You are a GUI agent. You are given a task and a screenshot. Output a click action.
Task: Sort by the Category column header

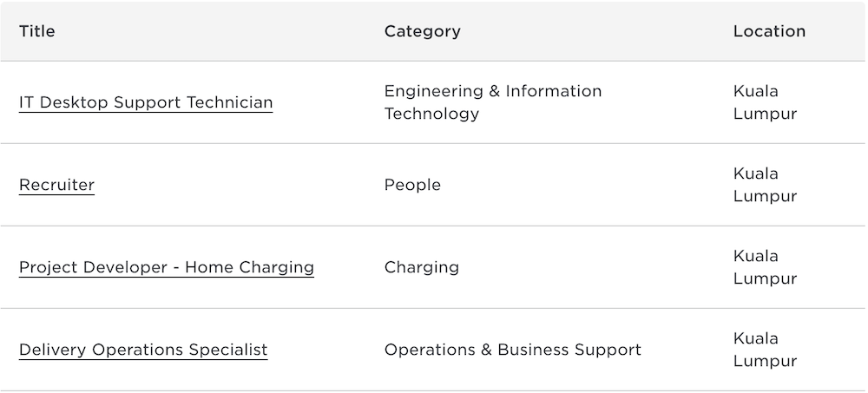tap(422, 31)
